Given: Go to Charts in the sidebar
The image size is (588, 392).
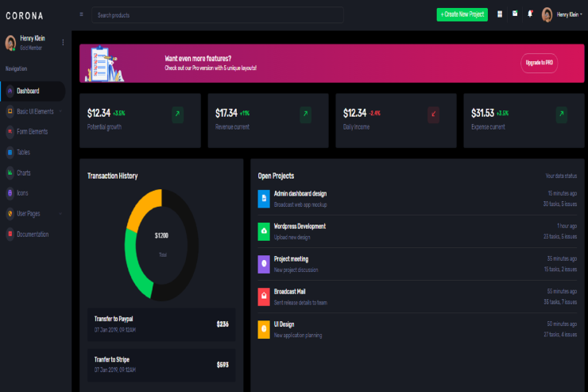Looking at the screenshot, I should [x=24, y=173].
